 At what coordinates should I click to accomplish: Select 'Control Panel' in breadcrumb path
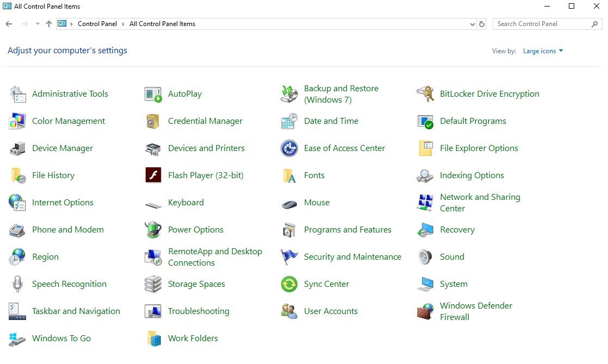point(97,24)
